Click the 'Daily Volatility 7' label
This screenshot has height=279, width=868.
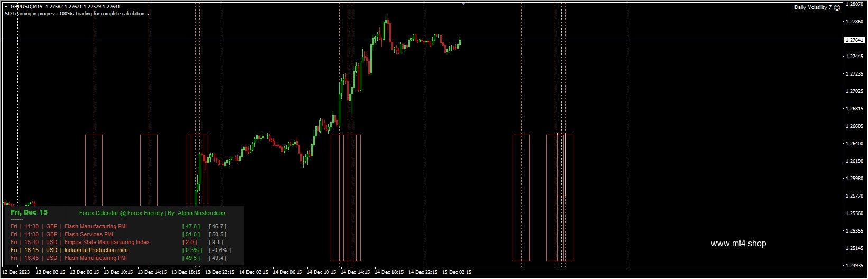pyautogui.click(x=813, y=7)
